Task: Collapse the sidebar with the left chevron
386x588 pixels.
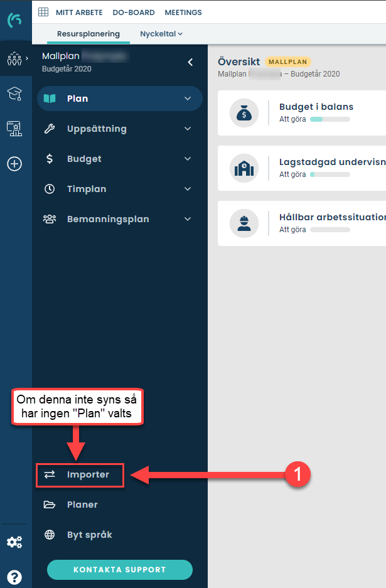Action: point(190,62)
